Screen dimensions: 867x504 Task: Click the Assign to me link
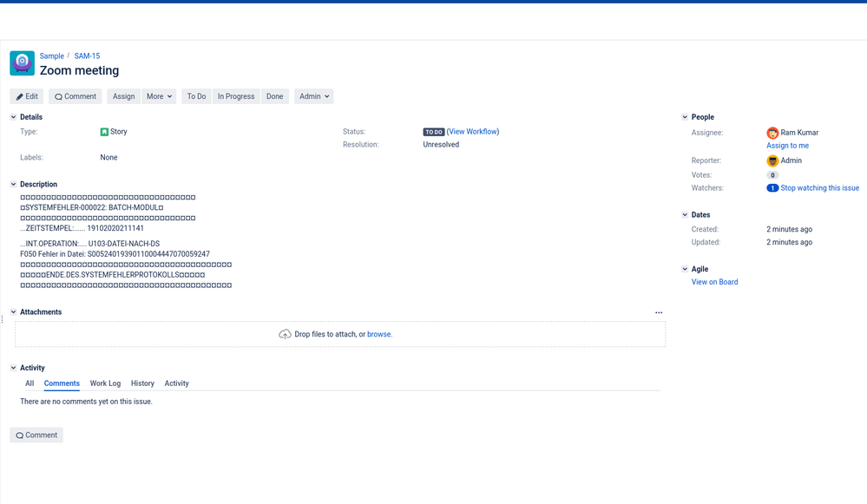point(787,146)
